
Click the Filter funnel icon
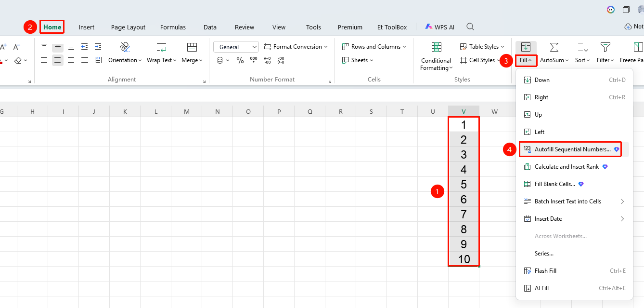605,47
